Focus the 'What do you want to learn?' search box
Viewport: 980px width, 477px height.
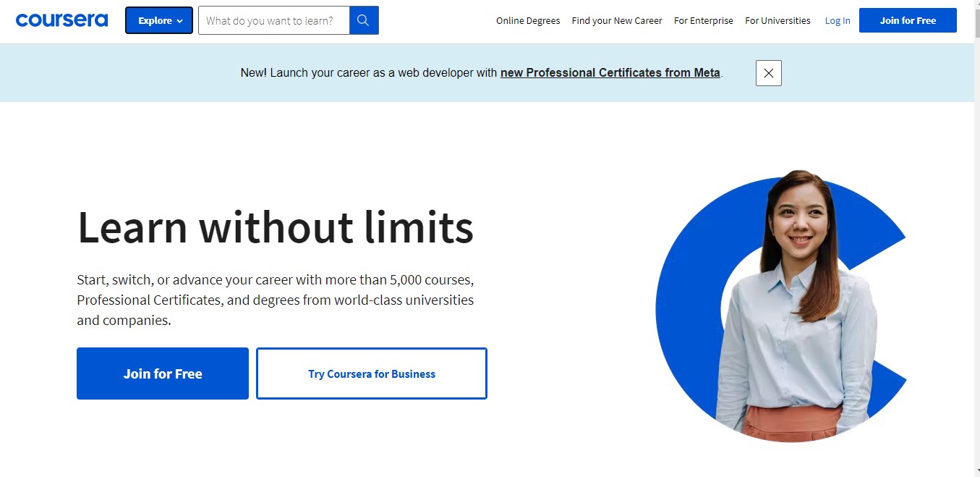tap(274, 20)
